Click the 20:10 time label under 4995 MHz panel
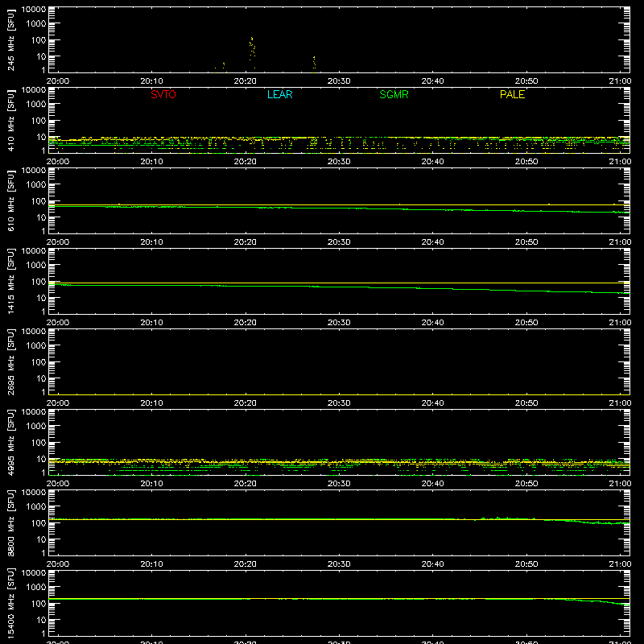Viewport: 644px width, 644px height. pyautogui.click(x=151, y=484)
